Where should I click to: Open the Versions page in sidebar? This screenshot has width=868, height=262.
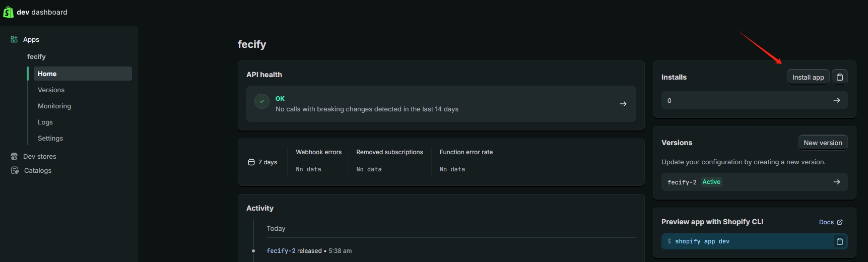pos(51,90)
